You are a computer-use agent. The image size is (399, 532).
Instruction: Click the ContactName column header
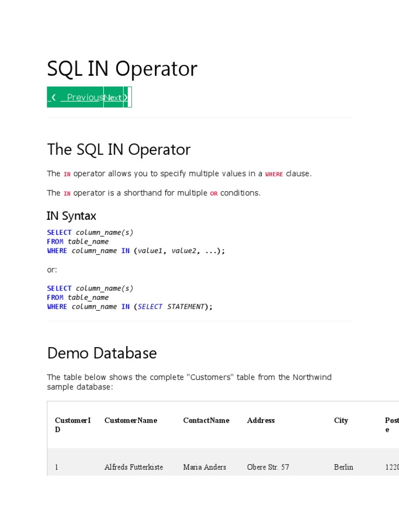[x=206, y=420]
